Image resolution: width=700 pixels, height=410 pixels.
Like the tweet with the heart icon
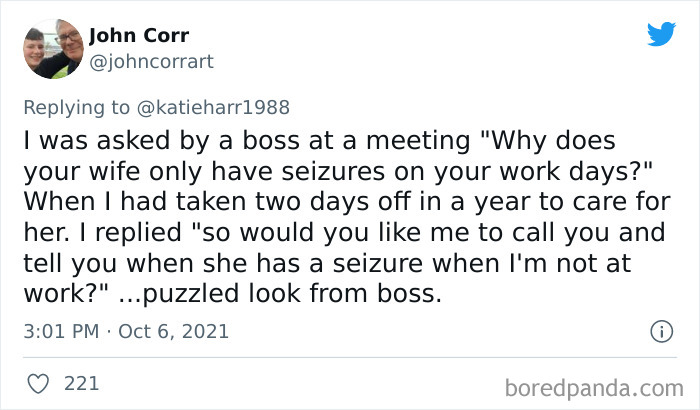[36, 381]
